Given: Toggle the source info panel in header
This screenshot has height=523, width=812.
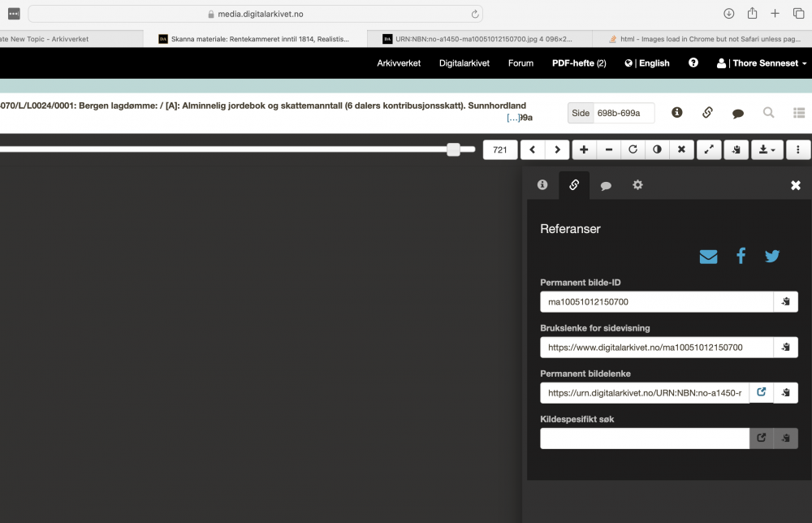Looking at the screenshot, I should click(x=676, y=113).
